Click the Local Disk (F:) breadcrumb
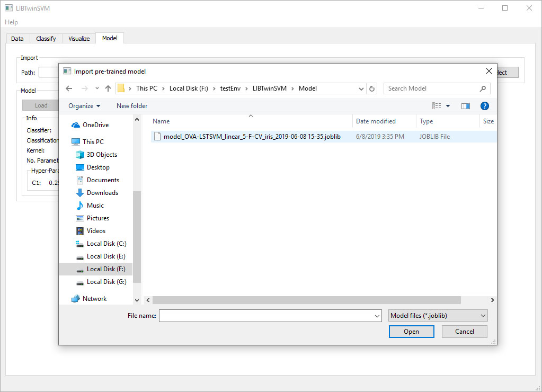The image size is (542, 392). tap(189, 88)
